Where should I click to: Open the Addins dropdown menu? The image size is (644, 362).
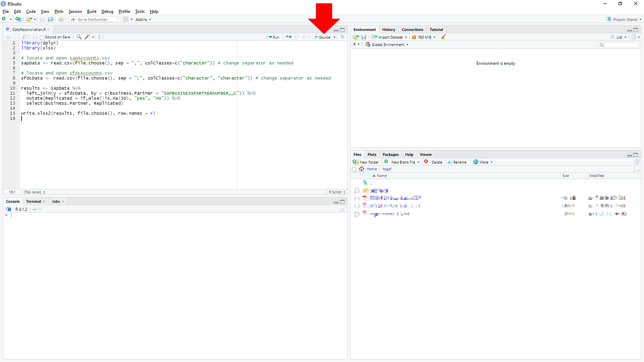143,19
